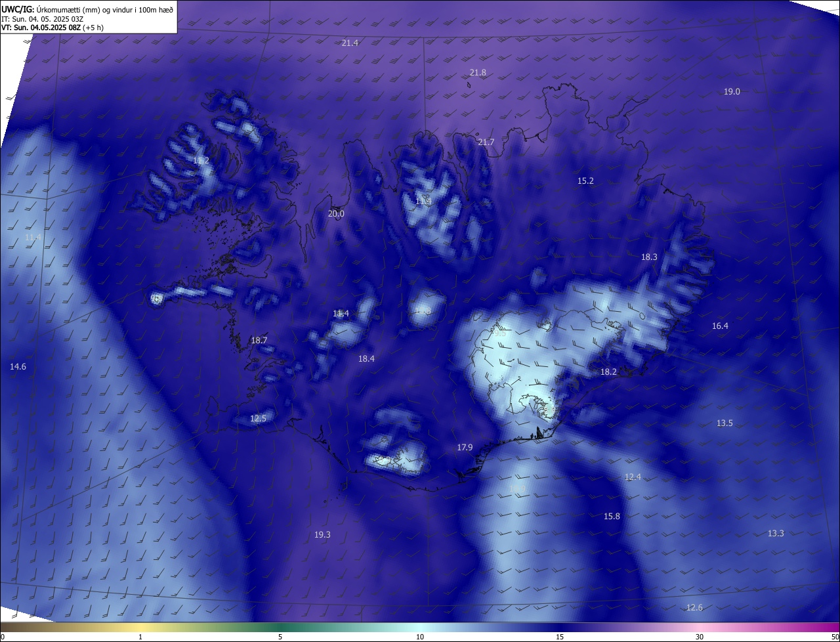Click the value 15.2 on the map
The width and height of the screenshot is (840, 642).
[585, 181]
